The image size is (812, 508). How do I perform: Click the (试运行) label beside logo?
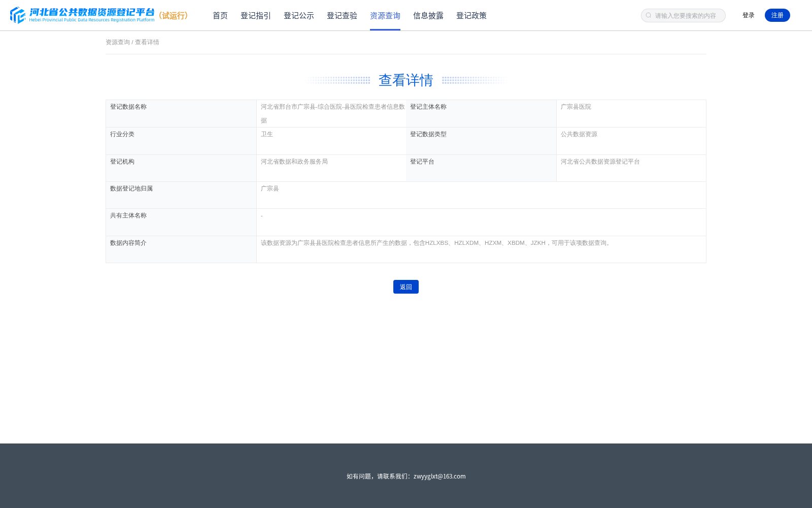[174, 16]
